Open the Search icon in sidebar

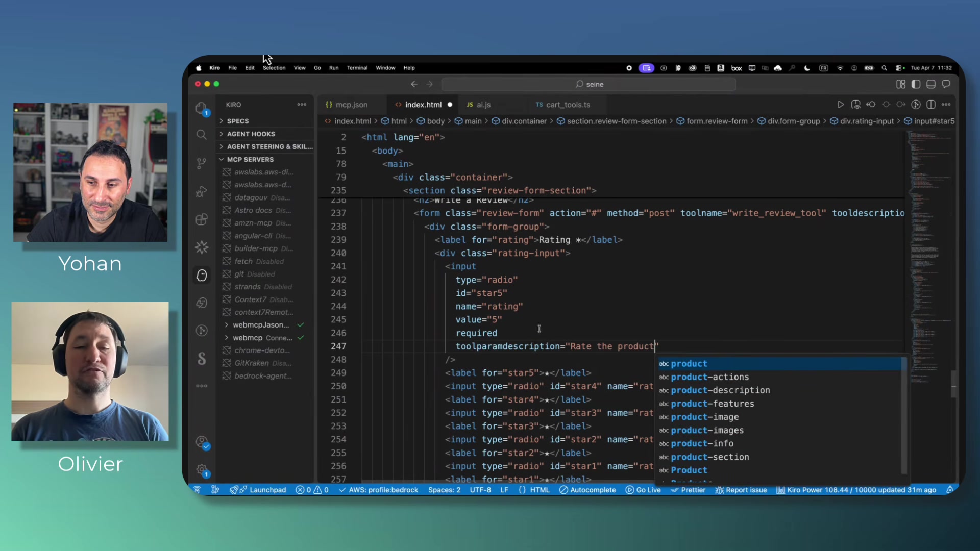201,134
